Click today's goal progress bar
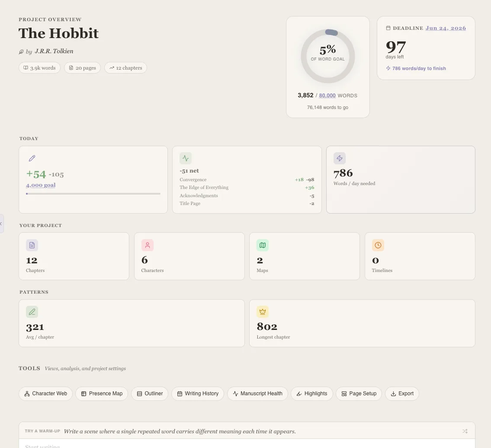Viewport: 491px width, 448px height. tap(93, 194)
